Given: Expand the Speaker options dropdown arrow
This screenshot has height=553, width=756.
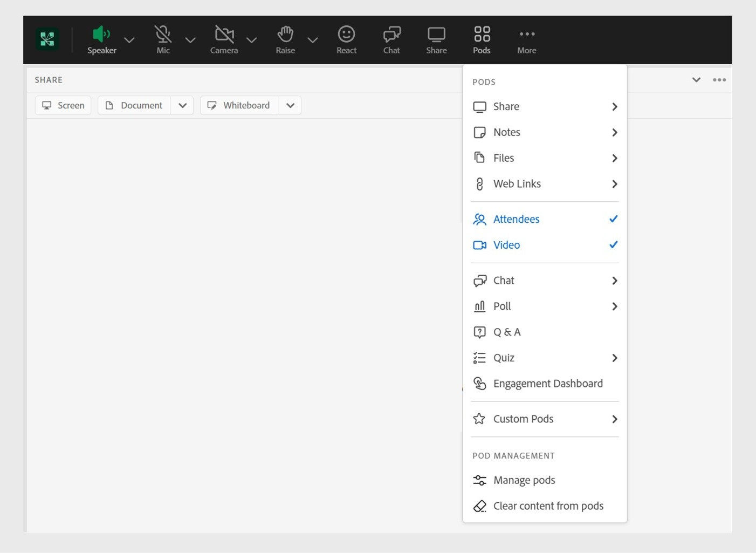Looking at the screenshot, I should click(129, 40).
